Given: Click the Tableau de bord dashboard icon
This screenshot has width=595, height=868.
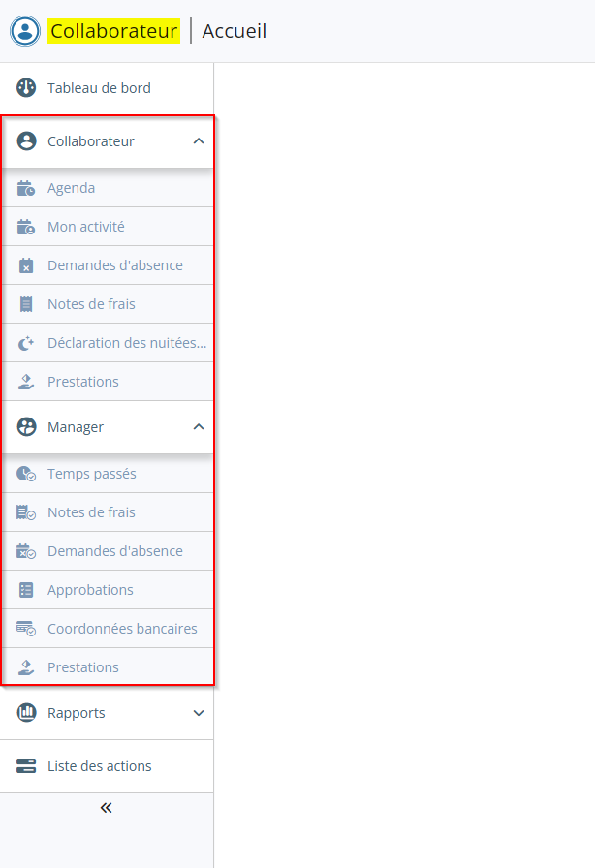Looking at the screenshot, I should 26,88.
